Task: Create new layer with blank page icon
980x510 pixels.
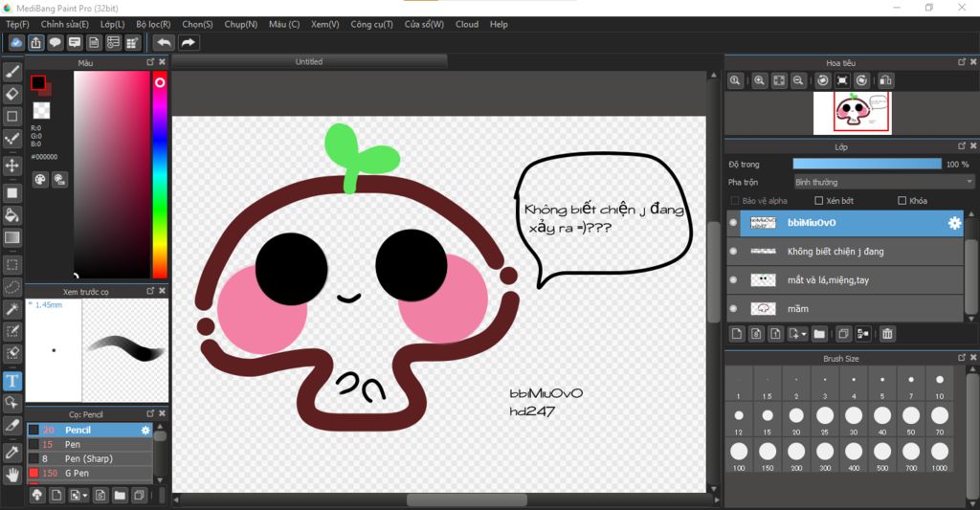Action: tap(737, 334)
